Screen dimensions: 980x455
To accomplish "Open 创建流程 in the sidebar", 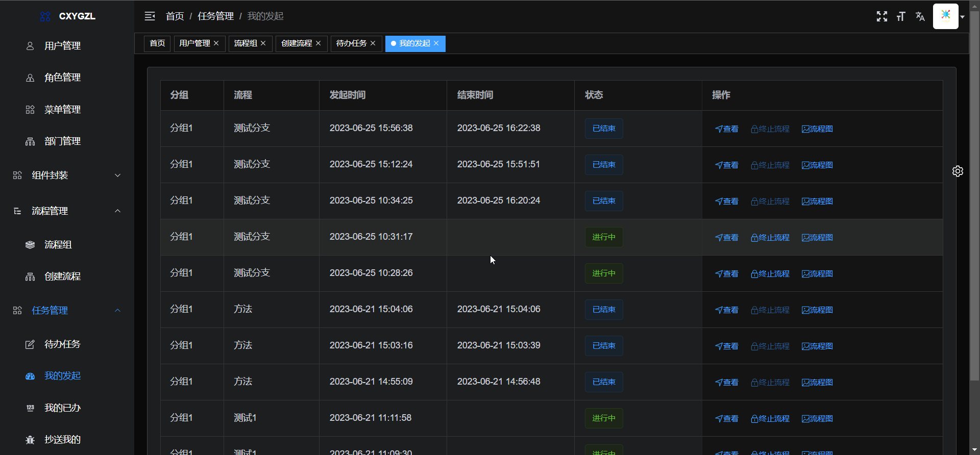I will point(67,276).
